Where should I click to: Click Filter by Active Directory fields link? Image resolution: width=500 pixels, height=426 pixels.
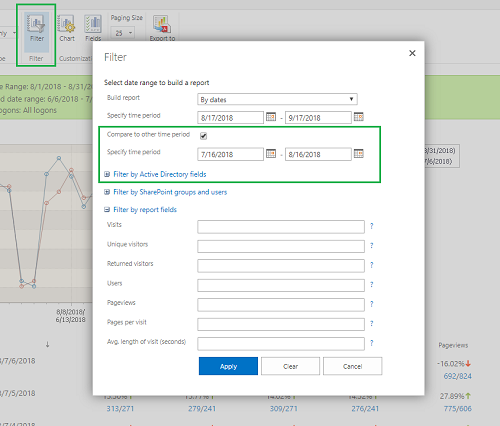tap(160, 174)
